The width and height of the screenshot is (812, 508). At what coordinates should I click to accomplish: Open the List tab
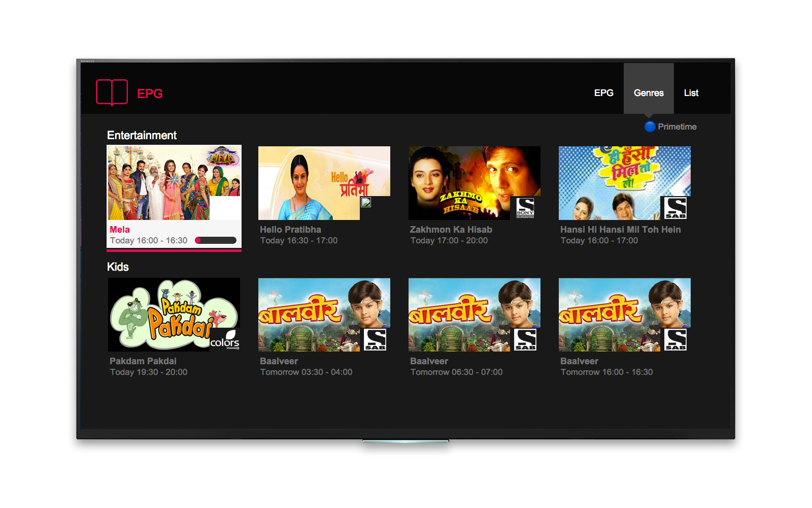(691, 93)
